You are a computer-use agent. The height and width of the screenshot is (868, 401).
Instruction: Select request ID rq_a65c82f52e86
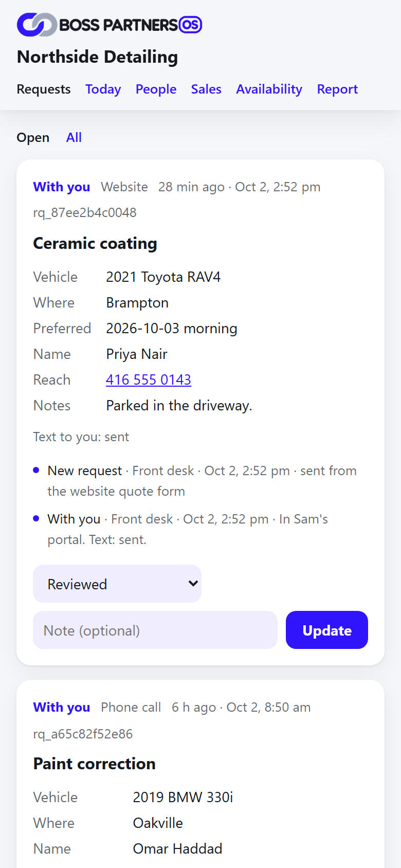83,734
